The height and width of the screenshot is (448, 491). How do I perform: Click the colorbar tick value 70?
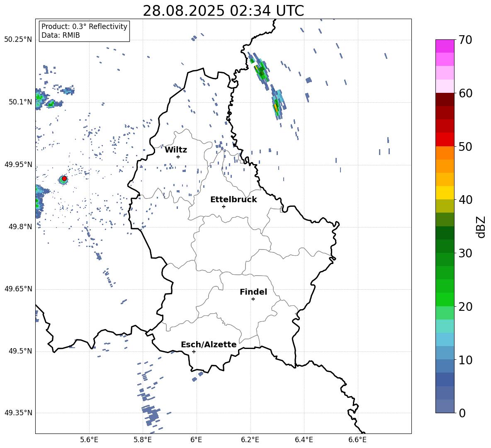coord(465,40)
